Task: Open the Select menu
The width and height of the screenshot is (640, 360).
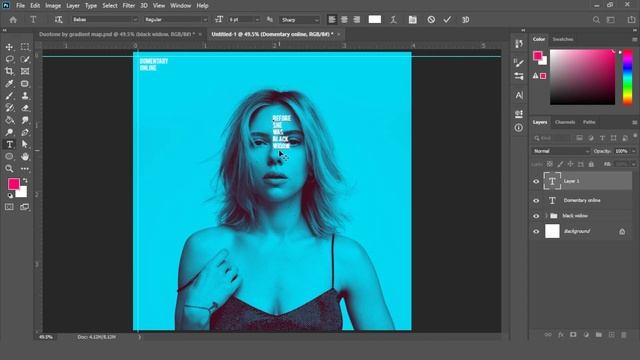Action: click(x=110, y=6)
